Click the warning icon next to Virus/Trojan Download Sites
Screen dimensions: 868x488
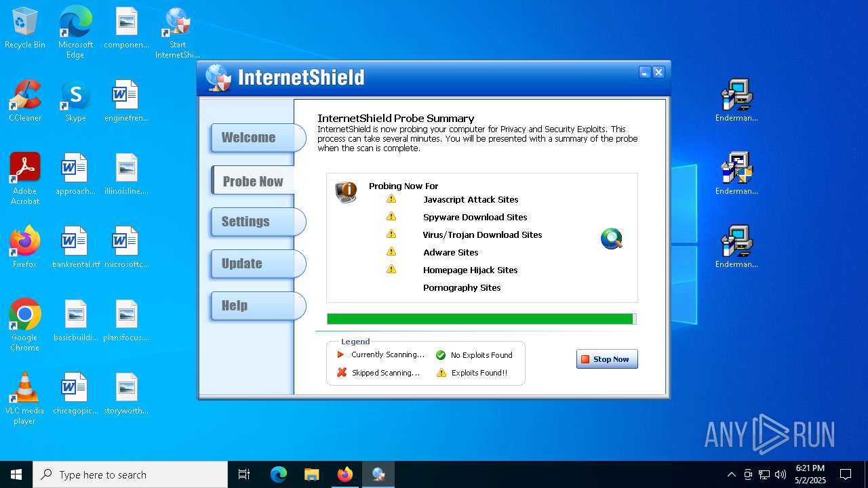(x=391, y=234)
